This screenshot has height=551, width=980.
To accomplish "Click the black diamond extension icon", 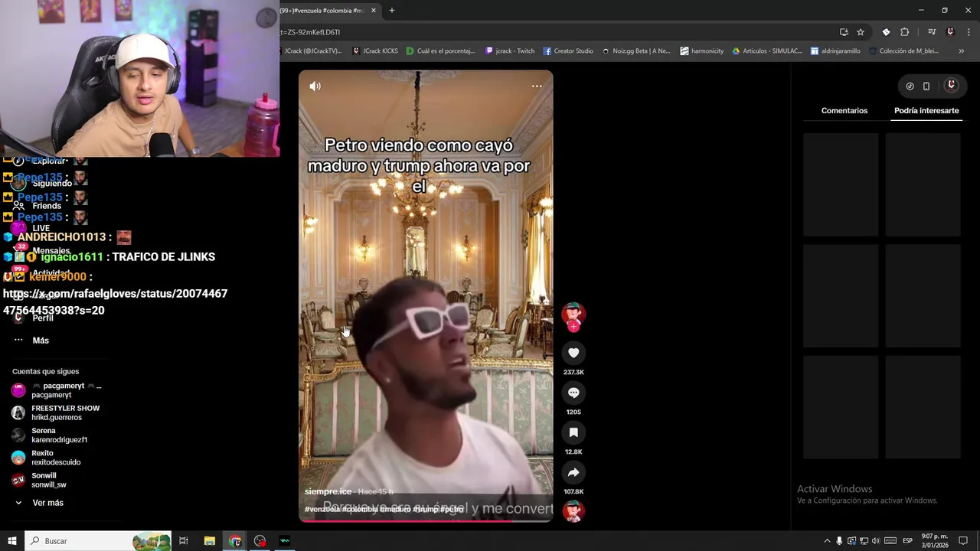I will (886, 32).
